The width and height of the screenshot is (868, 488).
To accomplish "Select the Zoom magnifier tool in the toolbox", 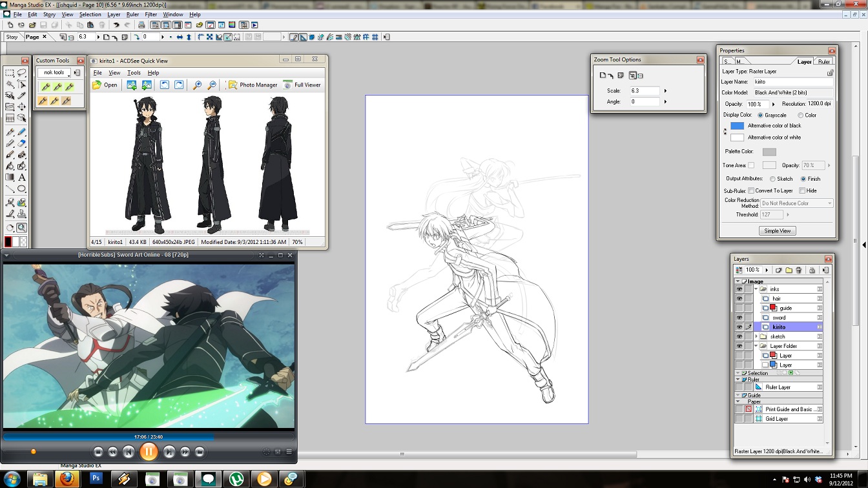I will point(22,228).
